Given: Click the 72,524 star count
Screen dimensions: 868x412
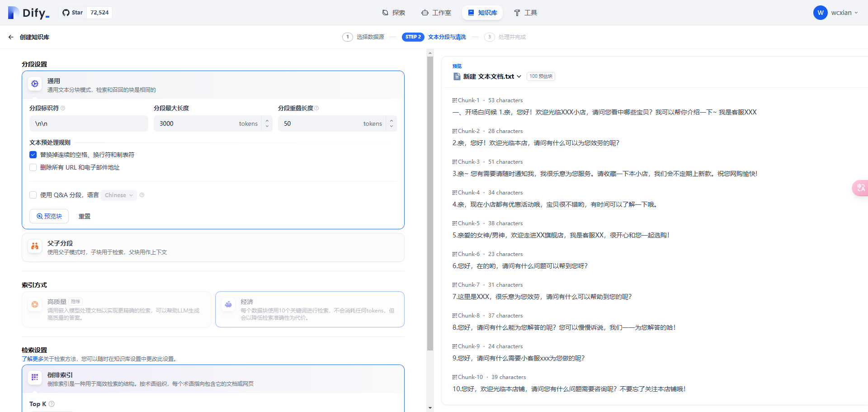Looking at the screenshot, I should (99, 13).
